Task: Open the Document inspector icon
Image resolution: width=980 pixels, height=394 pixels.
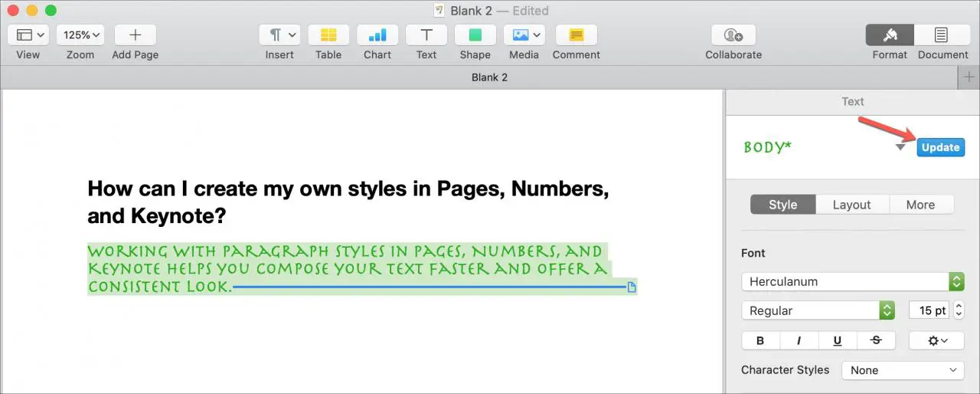Action: (x=941, y=35)
